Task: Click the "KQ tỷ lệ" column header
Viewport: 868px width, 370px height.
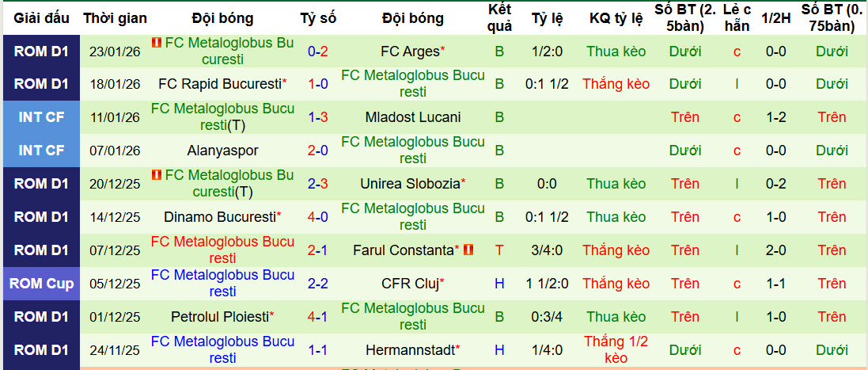Action: (x=616, y=17)
